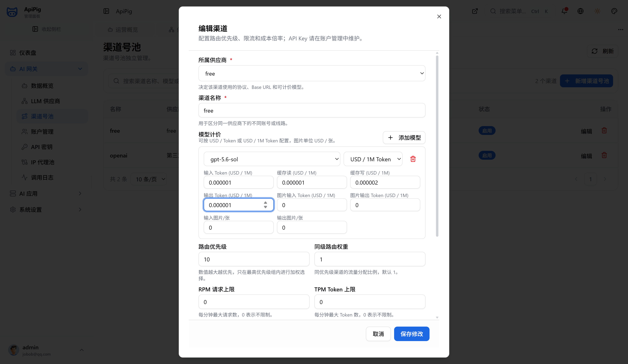Click the 刷新 refresh button
The image size is (628, 364).
[x=602, y=51]
